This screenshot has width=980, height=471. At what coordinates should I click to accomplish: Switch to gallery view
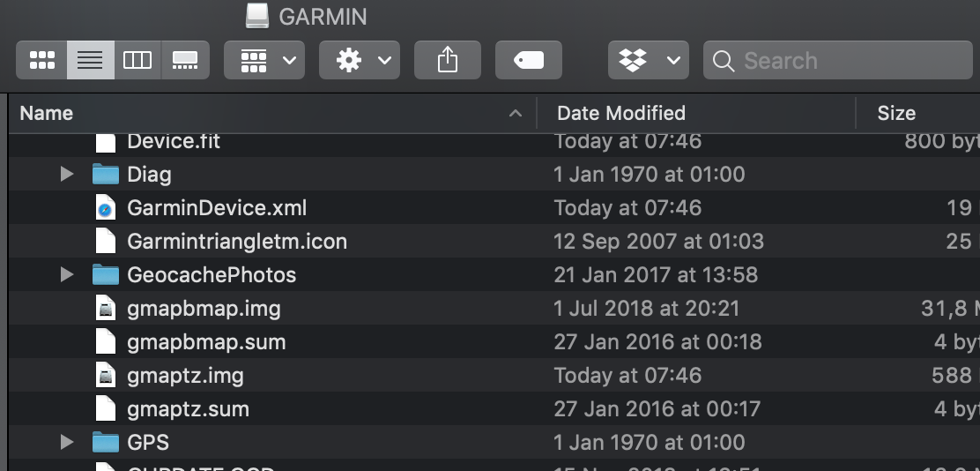click(x=185, y=60)
